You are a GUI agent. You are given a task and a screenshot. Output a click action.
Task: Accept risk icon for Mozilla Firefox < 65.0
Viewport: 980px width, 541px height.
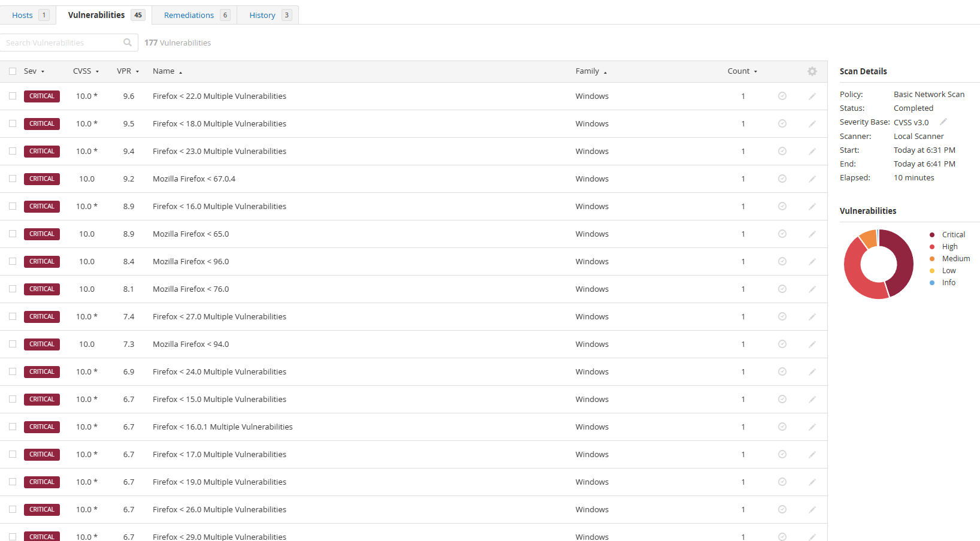(782, 234)
